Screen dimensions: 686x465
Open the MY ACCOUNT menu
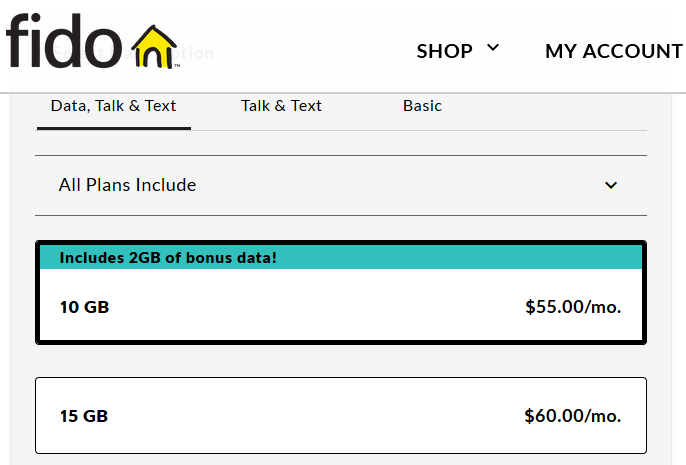(x=613, y=51)
